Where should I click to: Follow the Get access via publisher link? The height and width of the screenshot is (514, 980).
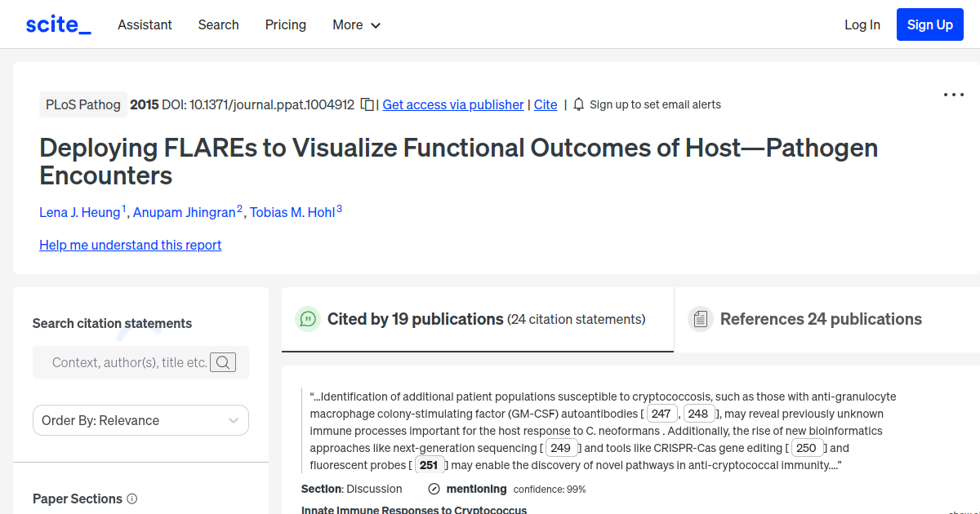[x=452, y=104]
